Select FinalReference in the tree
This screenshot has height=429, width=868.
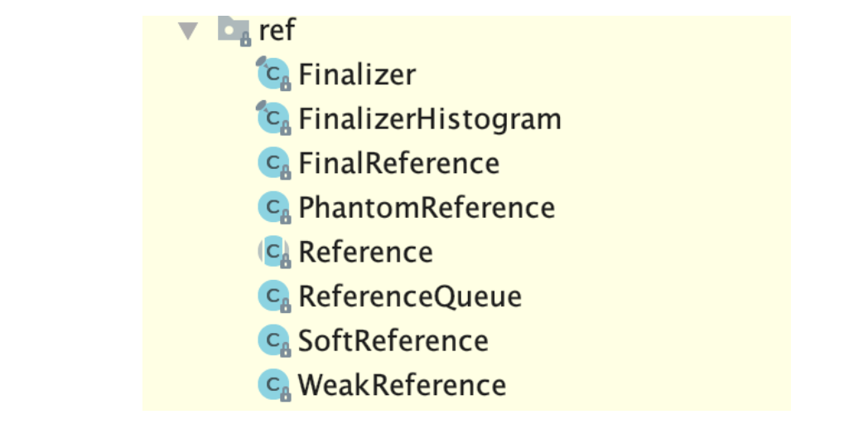pos(398,163)
